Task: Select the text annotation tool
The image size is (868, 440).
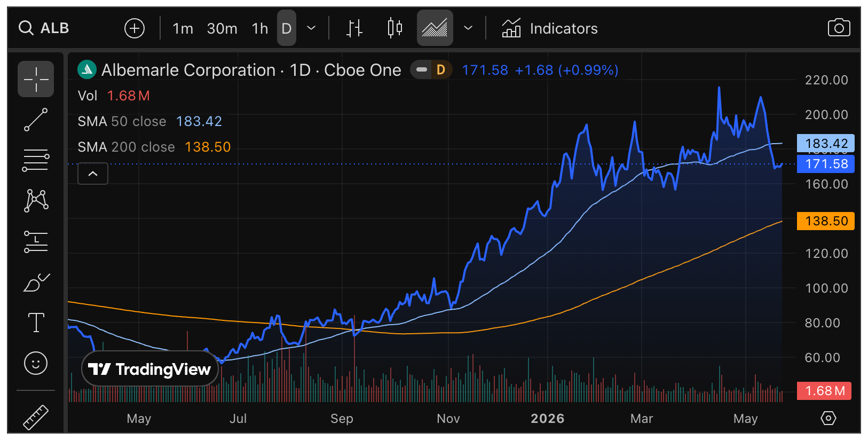Action: tap(36, 323)
